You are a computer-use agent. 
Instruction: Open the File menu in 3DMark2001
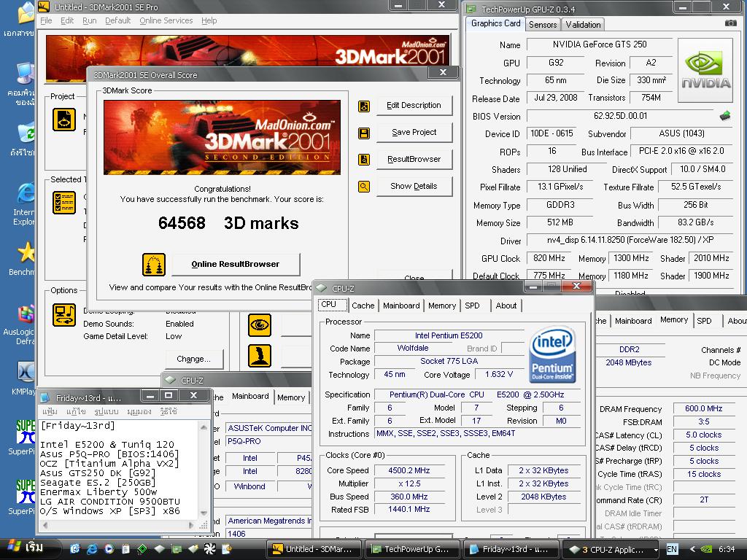46,20
